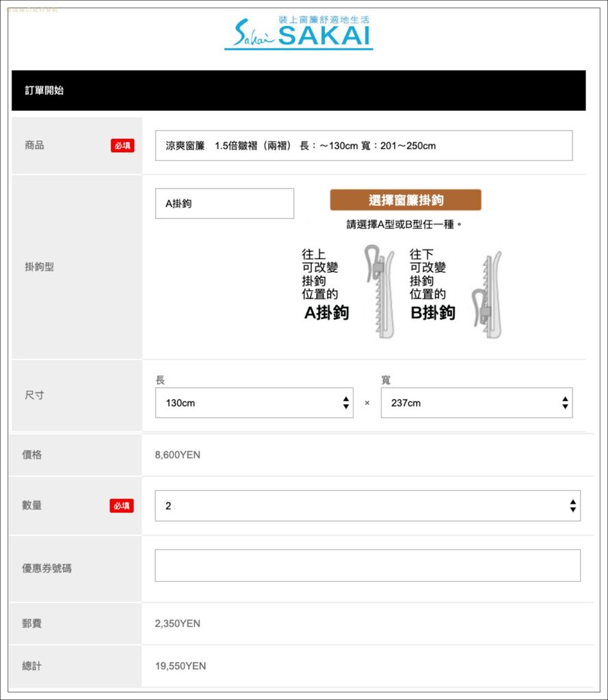Click the 19,550YEN total value
608x700 pixels.
[x=181, y=666]
